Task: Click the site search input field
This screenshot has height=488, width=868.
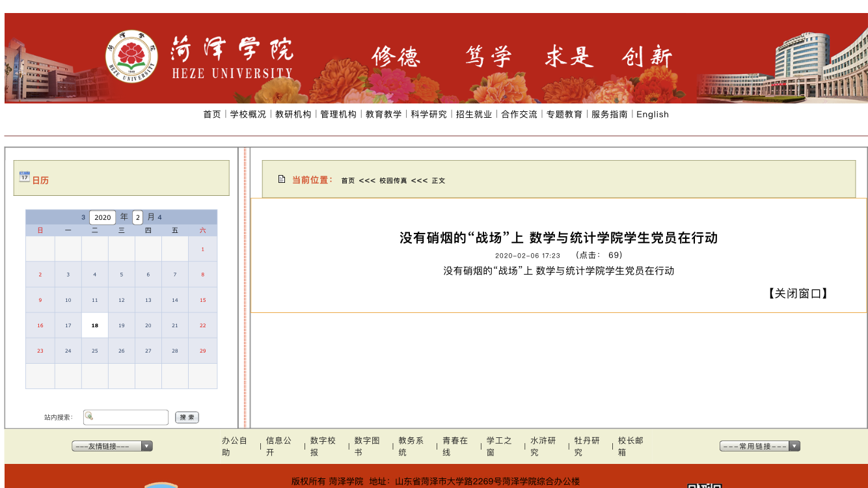Action: 130,417
